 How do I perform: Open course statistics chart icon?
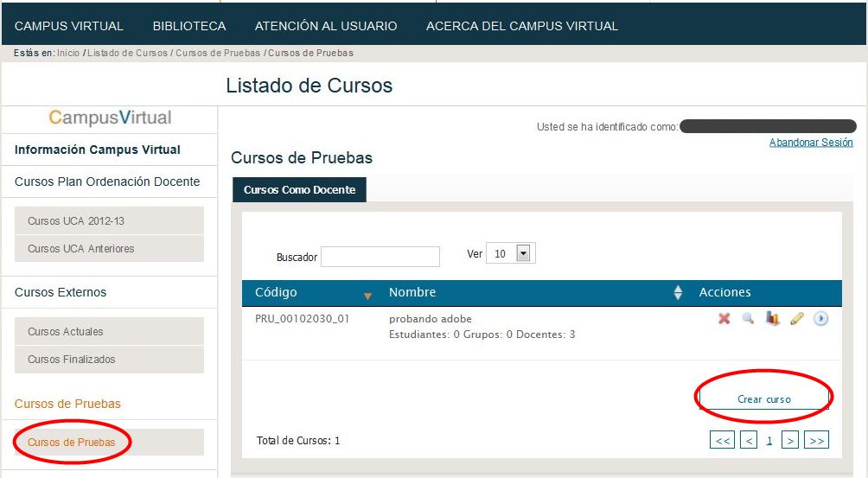click(x=772, y=319)
